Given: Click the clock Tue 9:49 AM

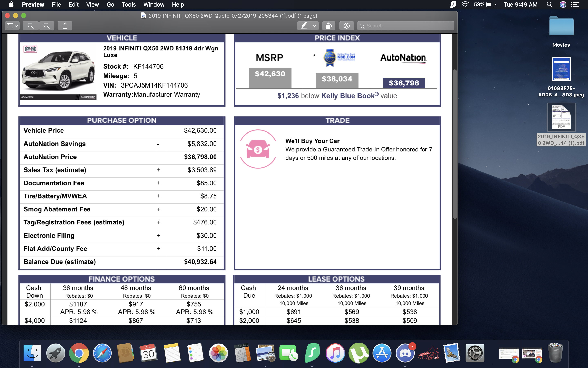Looking at the screenshot, I should pyautogui.click(x=520, y=4).
